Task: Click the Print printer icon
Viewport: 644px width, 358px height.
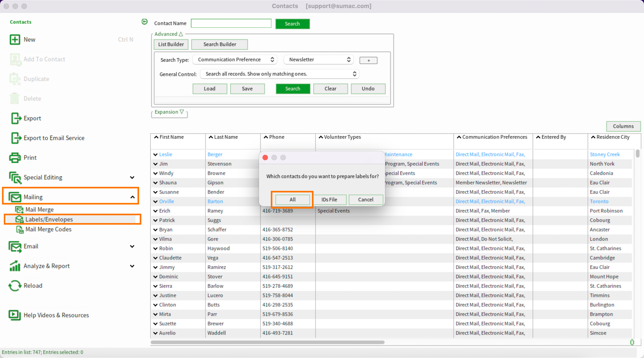Action: pyautogui.click(x=15, y=158)
